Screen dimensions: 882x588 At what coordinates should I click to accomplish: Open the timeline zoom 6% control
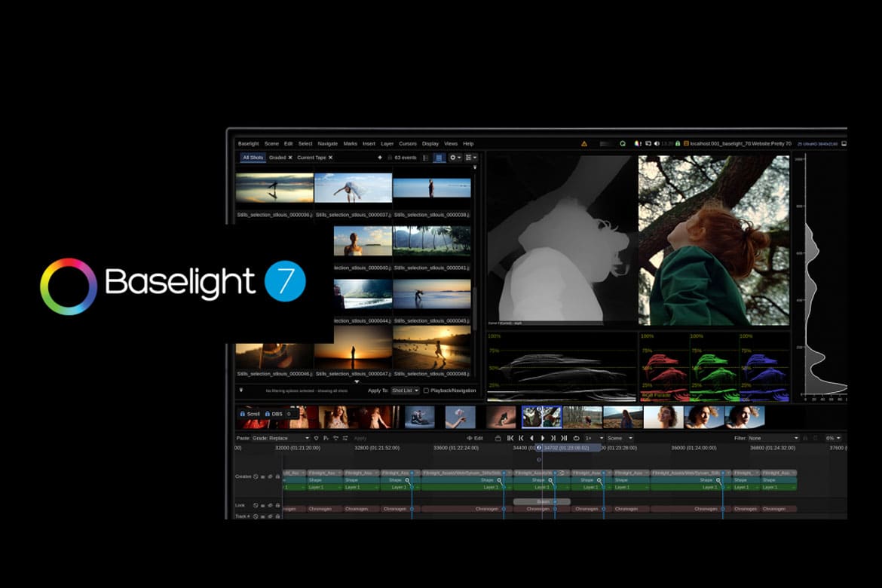(x=832, y=438)
